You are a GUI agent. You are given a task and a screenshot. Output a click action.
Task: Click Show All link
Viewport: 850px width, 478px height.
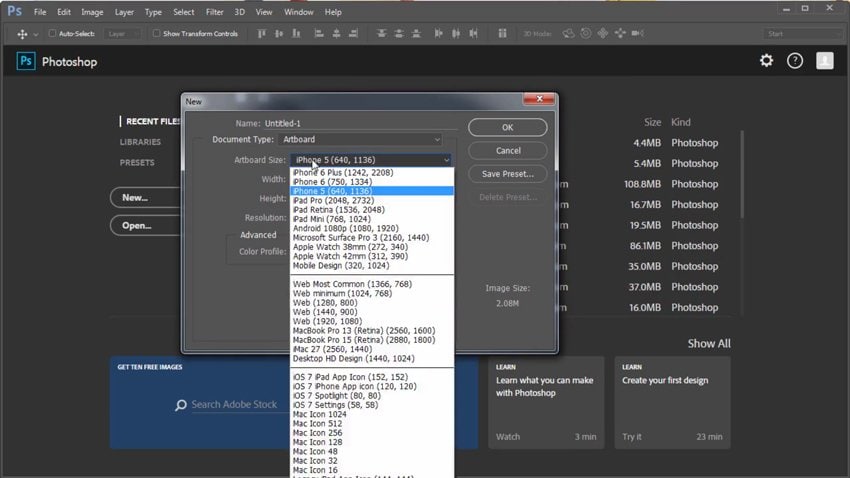click(x=709, y=344)
